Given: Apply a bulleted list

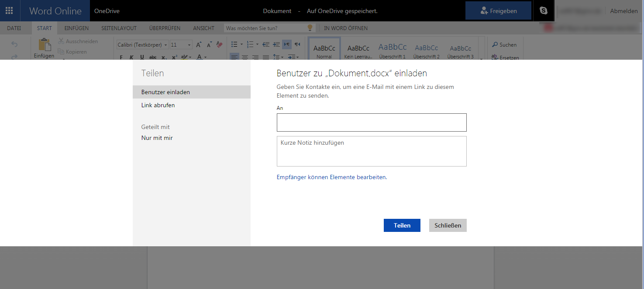Looking at the screenshot, I should (234, 44).
